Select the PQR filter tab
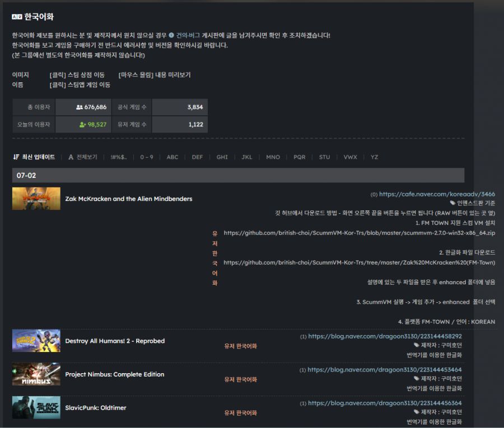The height and width of the screenshot is (428, 504). point(299,157)
